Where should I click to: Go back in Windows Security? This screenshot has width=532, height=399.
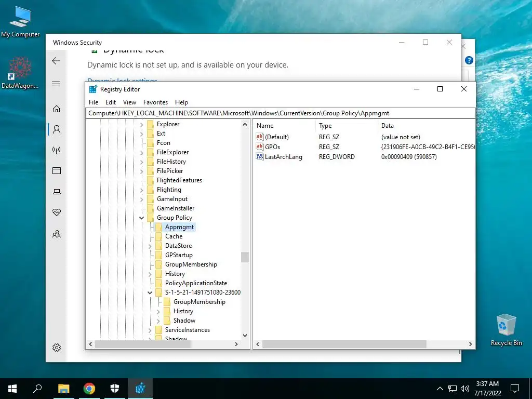pos(56,61)
